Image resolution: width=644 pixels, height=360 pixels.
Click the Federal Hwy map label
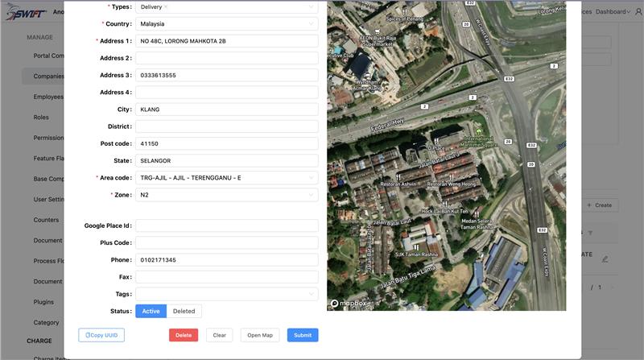(x=387, y=125)
